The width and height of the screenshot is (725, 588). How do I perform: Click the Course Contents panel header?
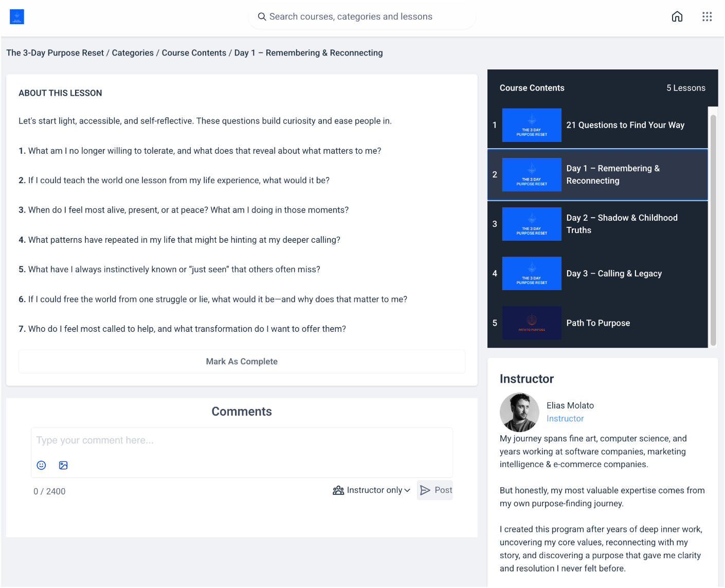point(532,88)
